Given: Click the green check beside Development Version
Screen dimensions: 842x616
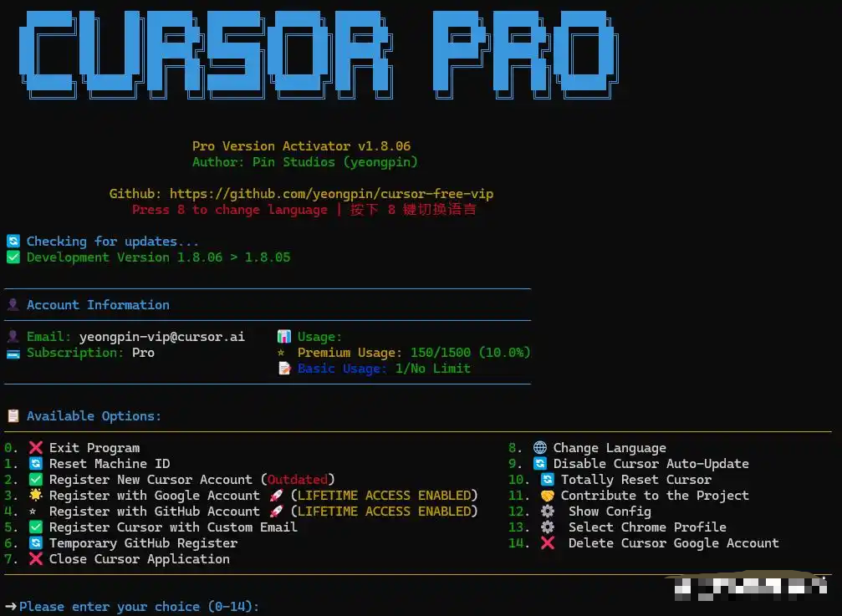Looking at the screenshot, I should coord(13,257).
